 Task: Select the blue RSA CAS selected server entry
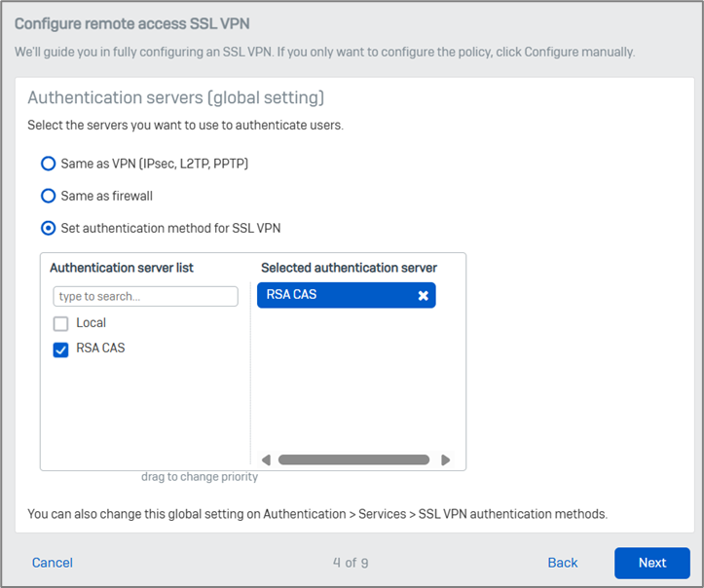[331, 295]
